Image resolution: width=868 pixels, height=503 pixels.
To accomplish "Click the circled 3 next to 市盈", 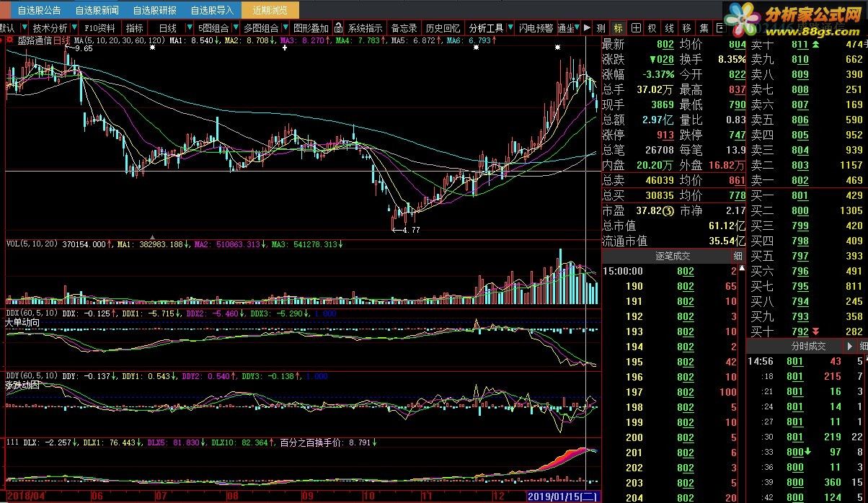I will coord(668,210).
